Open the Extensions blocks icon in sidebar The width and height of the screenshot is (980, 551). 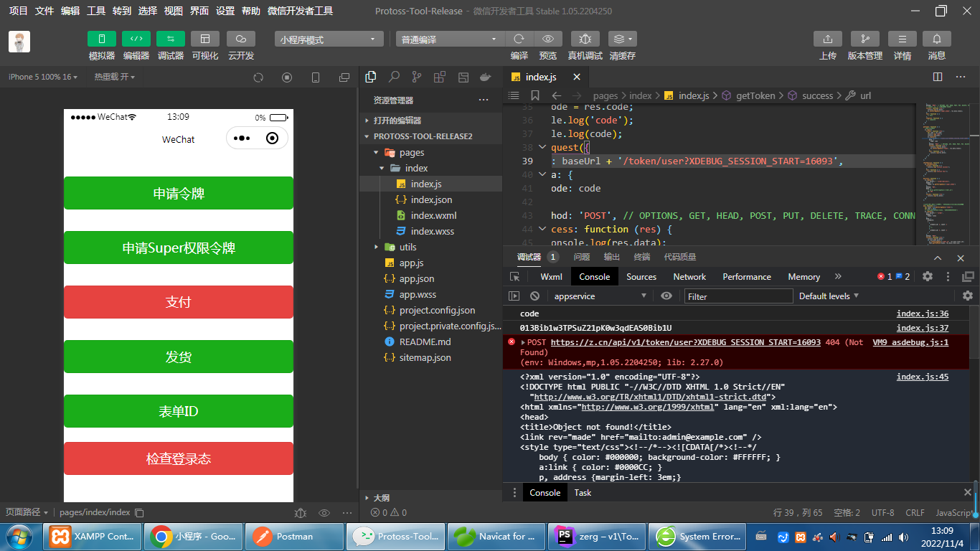(x=440, y=77)
